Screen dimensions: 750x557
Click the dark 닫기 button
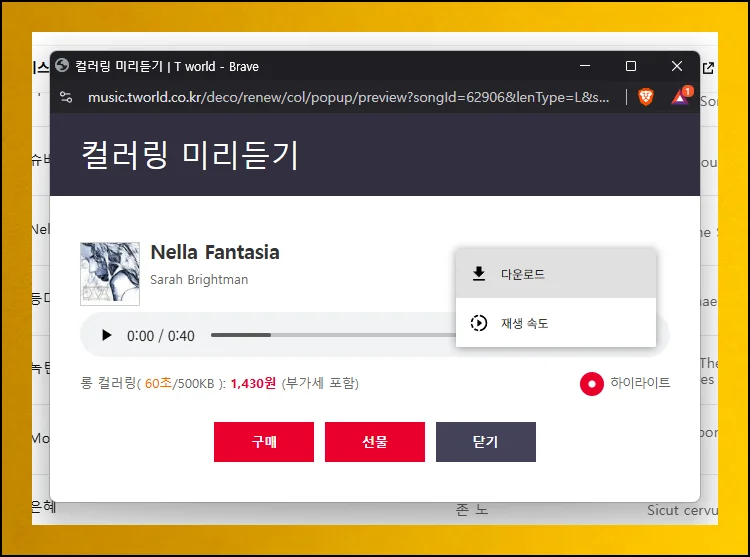coord(485,442)
